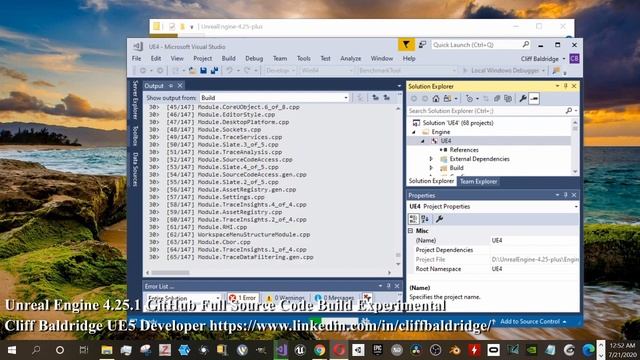Image resolution: width=640 pixels, height=360 pixels.
Task: Toggle Alphabetical sort in Properties panel
Action: tap(425, 219)
